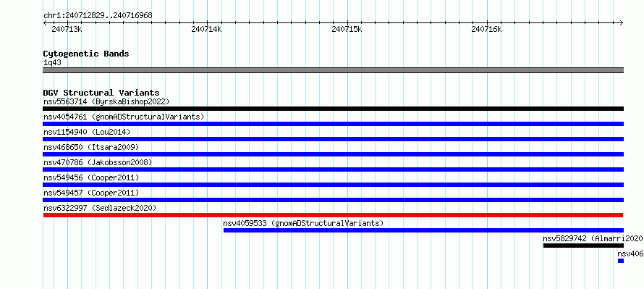Click the DGV Structural Variants track title
This screenshot has width=644, height=289.
101,93
